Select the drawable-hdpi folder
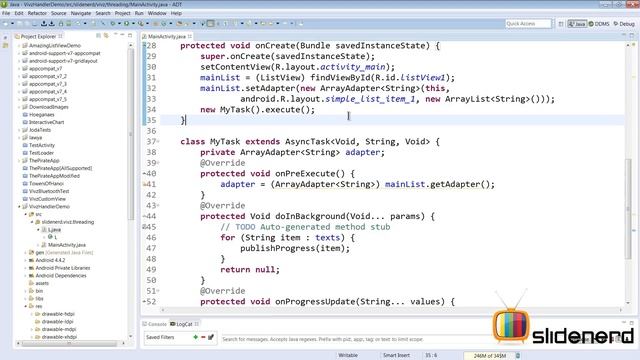The image size is (640, 360). 58,314
